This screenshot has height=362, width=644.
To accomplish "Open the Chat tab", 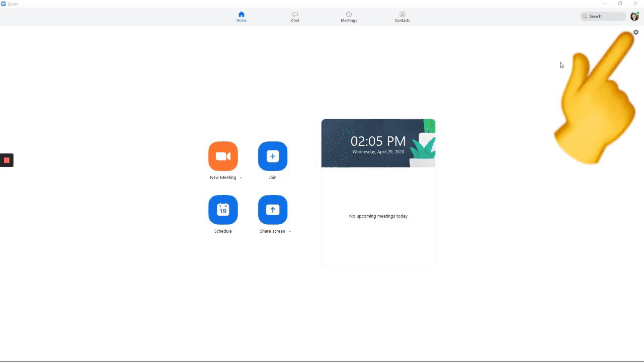I will 295,17.
